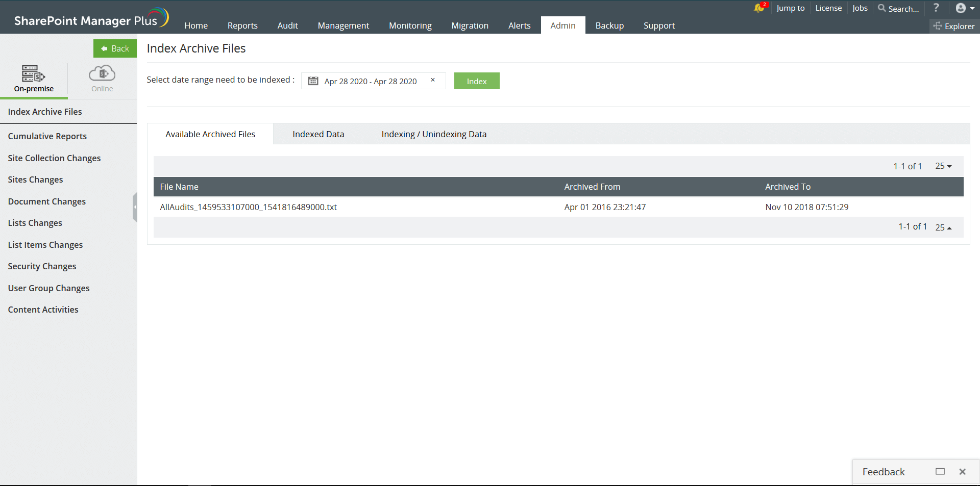Switch to the Audit tab
This screenshot has width=980, height=486.
click(288, 25)
